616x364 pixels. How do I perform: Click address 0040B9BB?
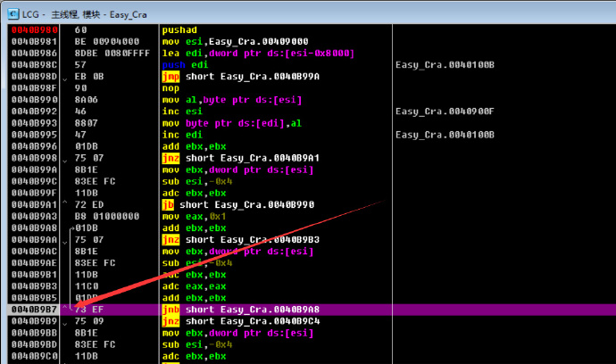click(35, 333)
